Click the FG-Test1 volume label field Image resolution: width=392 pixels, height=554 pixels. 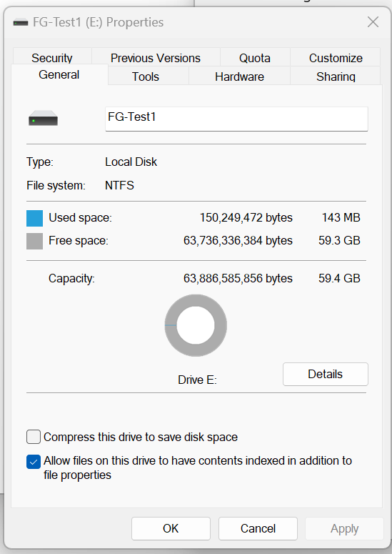236,119
